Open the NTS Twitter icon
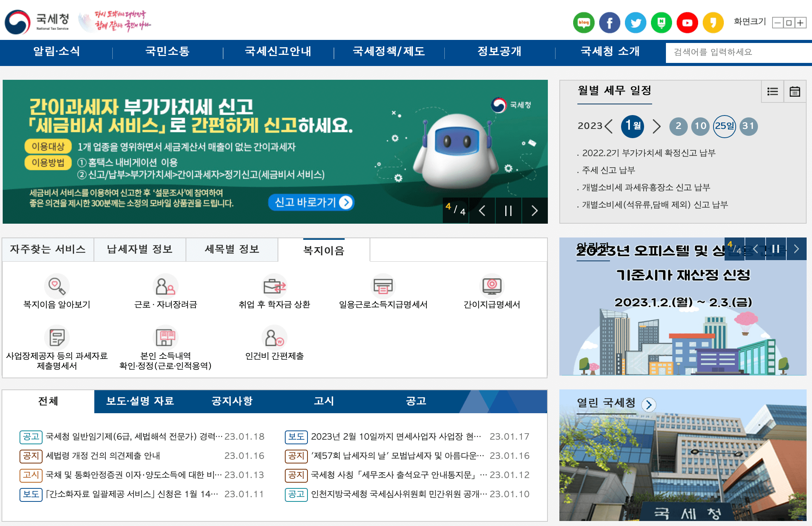Viewport: 812px width, 526px height. coord(635,22)
